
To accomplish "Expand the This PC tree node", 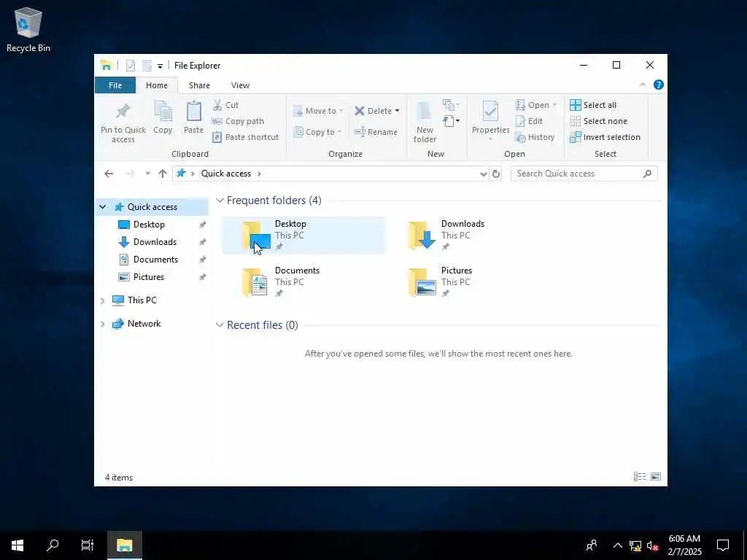I will (x=102, y=300).
